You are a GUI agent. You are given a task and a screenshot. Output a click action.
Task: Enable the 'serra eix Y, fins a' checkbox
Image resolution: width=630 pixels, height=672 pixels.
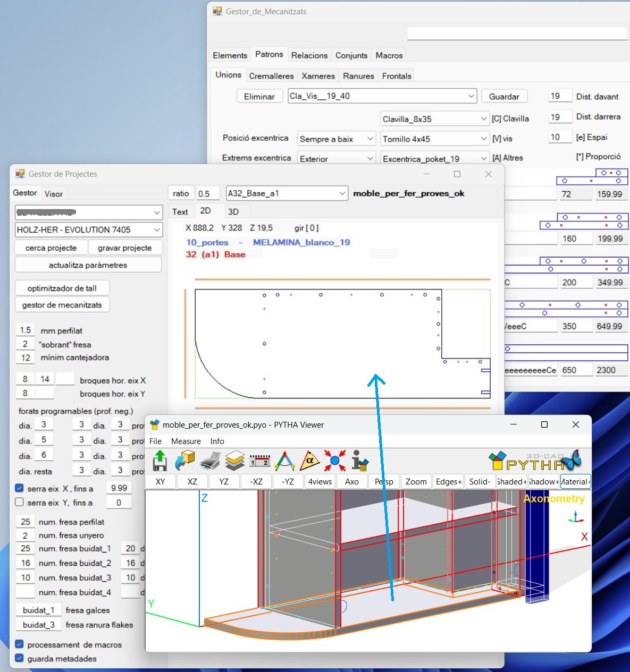(x=19, y=502)
